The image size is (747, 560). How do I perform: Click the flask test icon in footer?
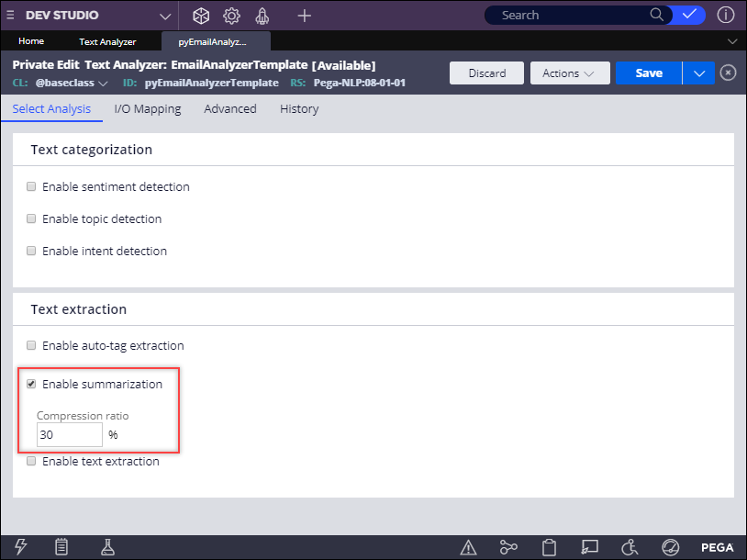[x=107, y=547]
